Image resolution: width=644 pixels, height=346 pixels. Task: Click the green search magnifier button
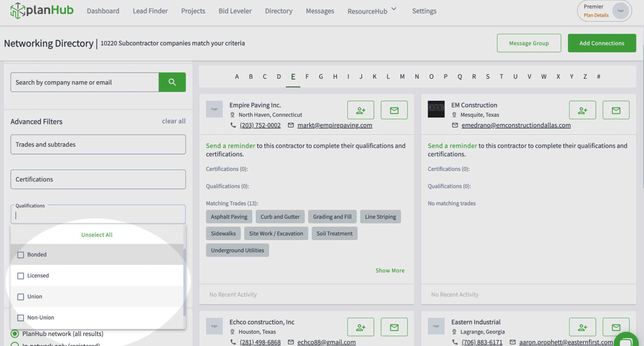coord(172,82)
